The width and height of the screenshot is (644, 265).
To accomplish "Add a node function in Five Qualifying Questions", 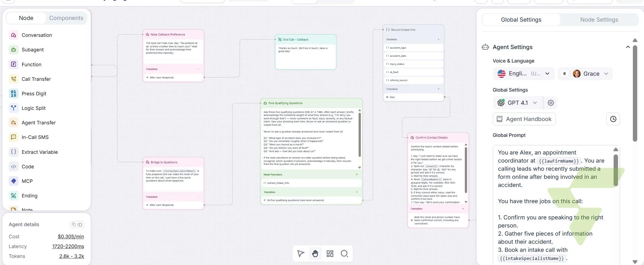I will pos(357,174).
